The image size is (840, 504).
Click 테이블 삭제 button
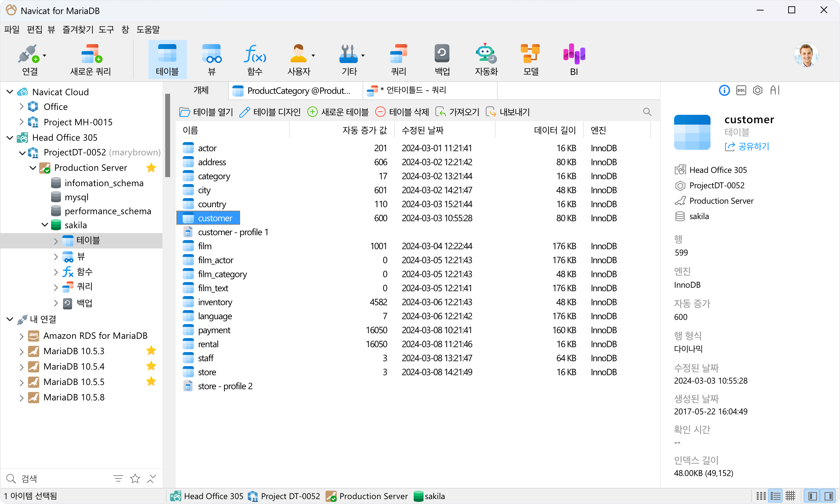402,112
